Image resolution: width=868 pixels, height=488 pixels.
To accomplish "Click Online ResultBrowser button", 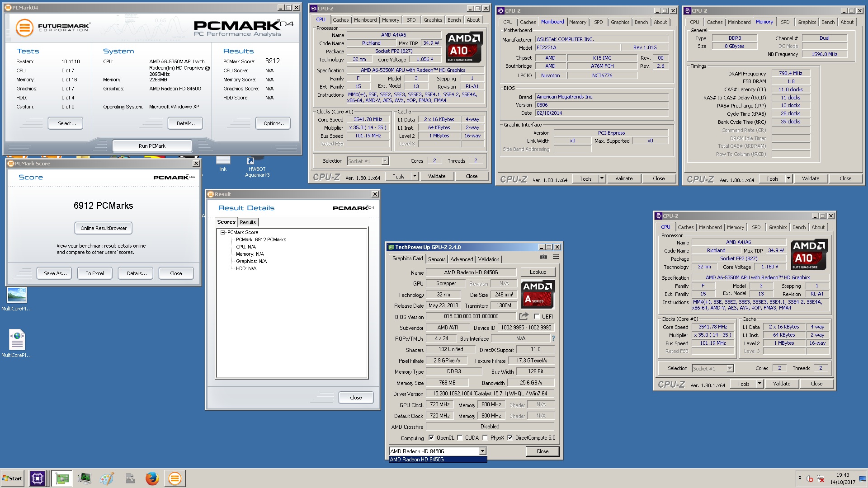I will click(104, 228).
